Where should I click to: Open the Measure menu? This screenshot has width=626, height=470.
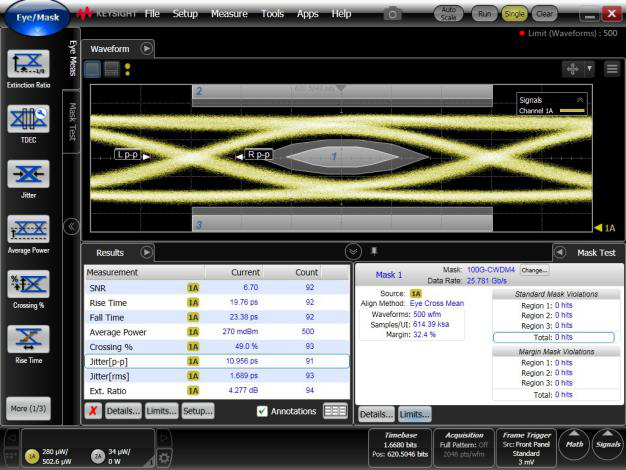[229, 14]
